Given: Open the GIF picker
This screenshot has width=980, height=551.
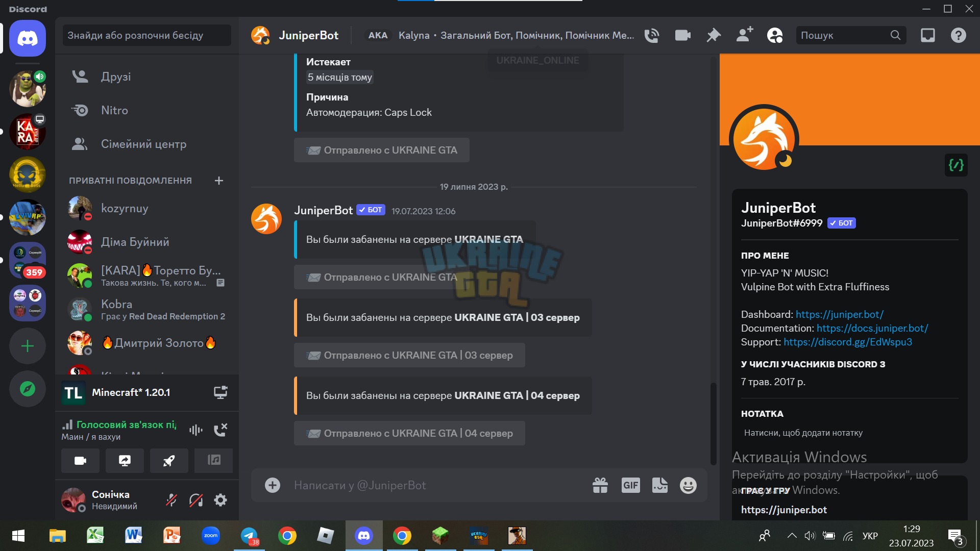Looking at the screenshot, I should (631, 485).
